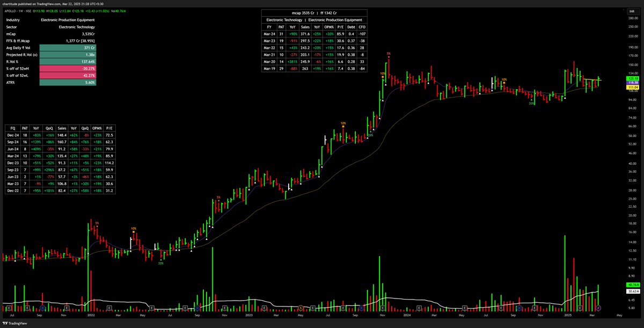Click the Dec-23 quarter row
Screen dimensions: 644x328
60,162
